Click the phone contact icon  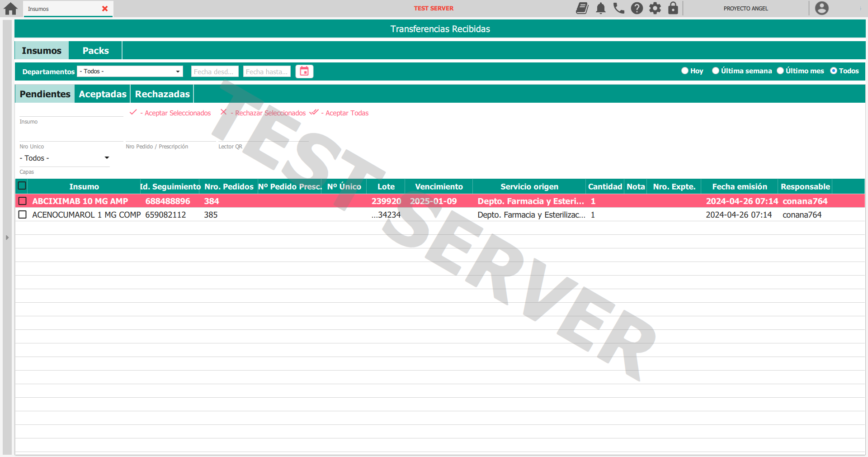pos(619,8)
